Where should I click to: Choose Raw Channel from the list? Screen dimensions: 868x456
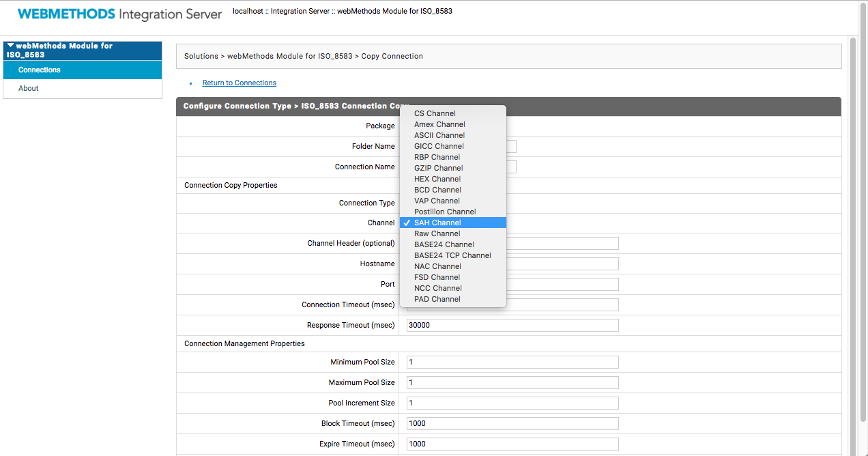pyautogui.click(x=453, y=233)
